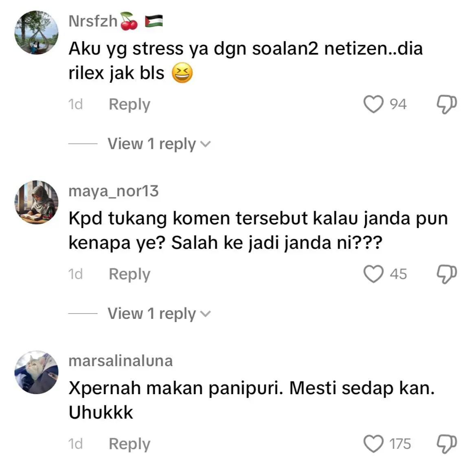The width and height of the screenshot is (476, 476).
Task: Click the chevron beside Nrsfzh's View 1 reply
Action: (x=206, y=144)
